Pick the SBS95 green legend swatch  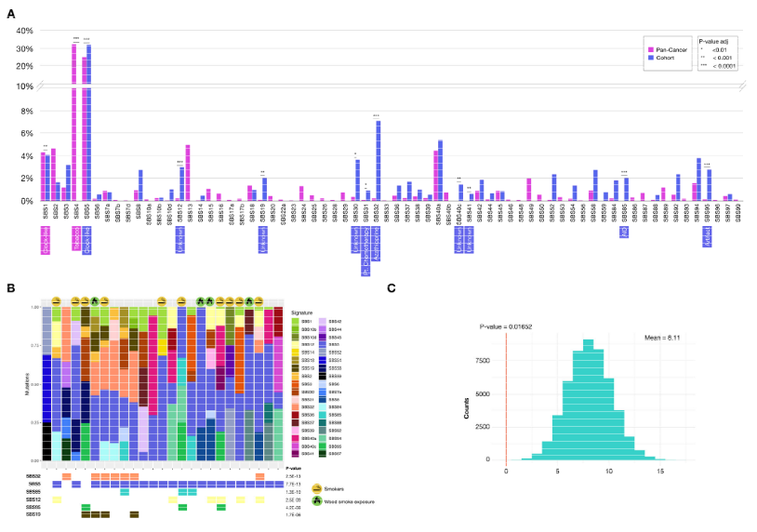(323, 446)
